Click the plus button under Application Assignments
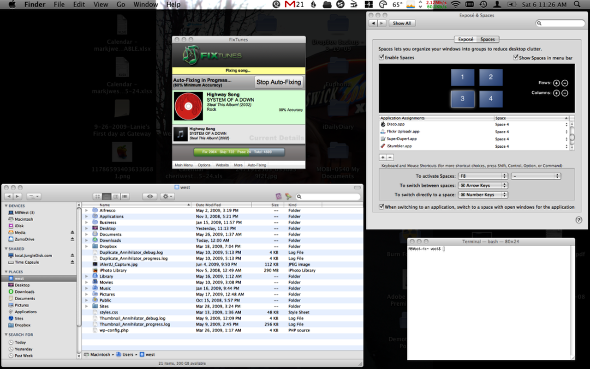The width and height of the screenshot is (590, 369). pos(383,157)
